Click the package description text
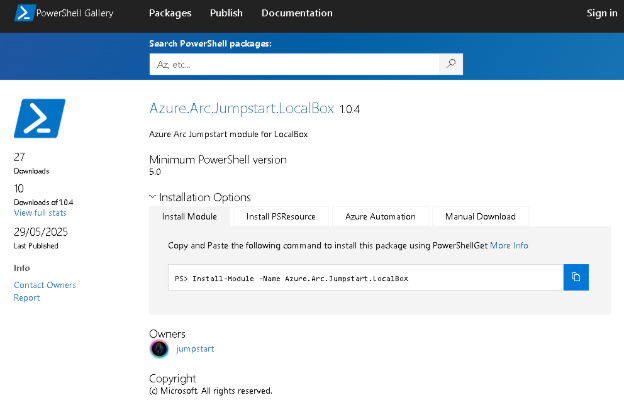Screen dimensions: 624x405 (228, 134)
